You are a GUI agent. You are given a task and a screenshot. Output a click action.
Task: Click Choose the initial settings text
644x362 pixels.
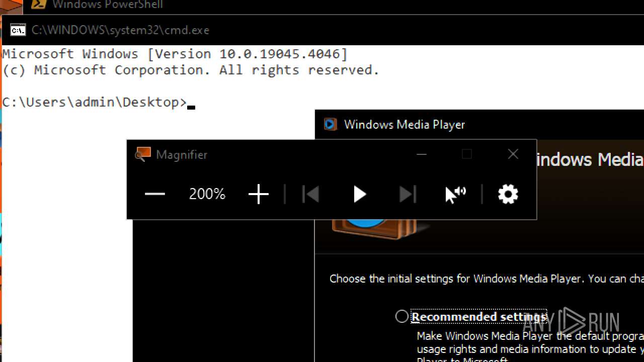(x=487, y=279)
